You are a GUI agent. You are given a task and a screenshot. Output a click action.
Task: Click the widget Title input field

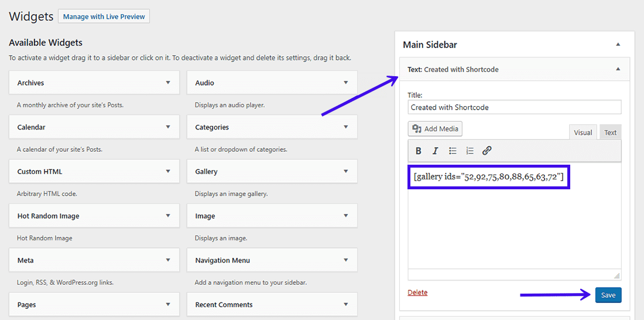(514, 107)
